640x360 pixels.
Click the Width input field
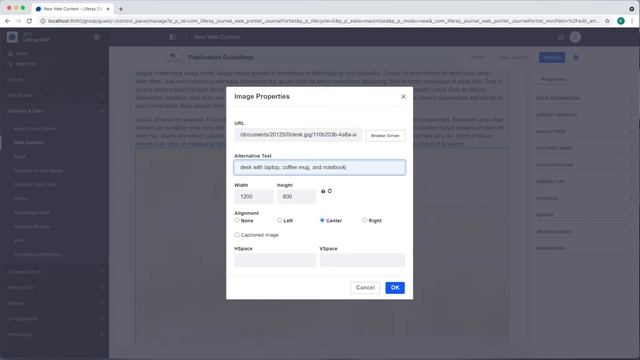click(x=253, y=197)
